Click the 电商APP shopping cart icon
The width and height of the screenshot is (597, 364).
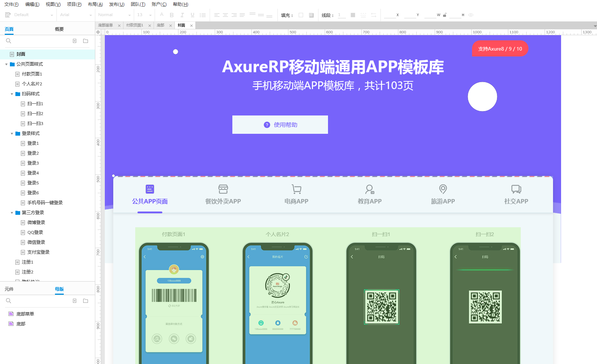point(296,189)
